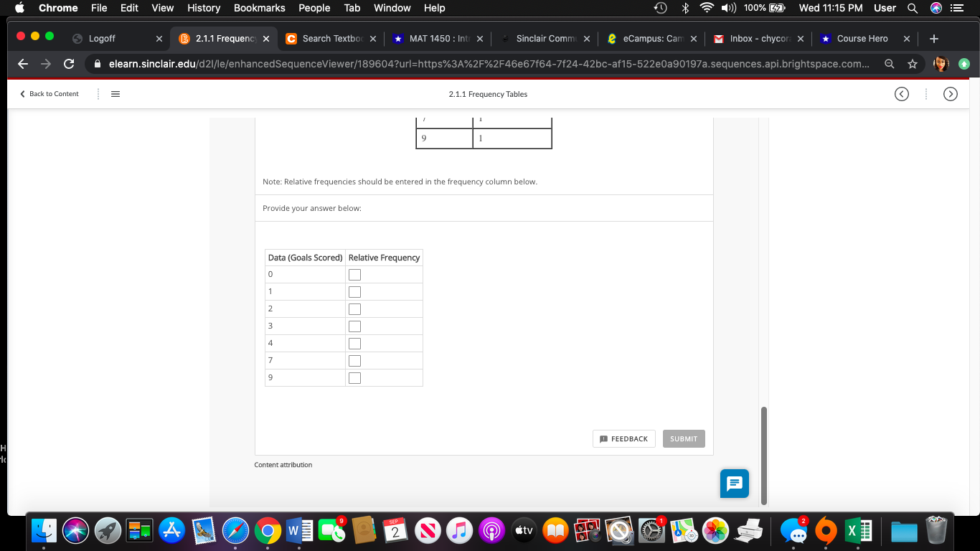The height and width of the screenshot is (551, 980).
Task: Bookmark this page with the star icon
Action: [912, 64]
